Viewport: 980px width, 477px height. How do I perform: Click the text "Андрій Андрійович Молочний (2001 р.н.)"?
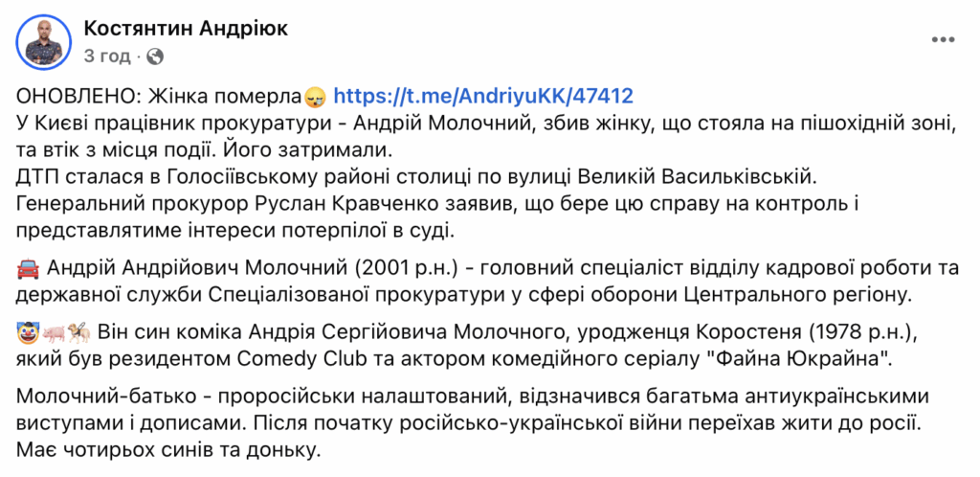tap(253, 269)
